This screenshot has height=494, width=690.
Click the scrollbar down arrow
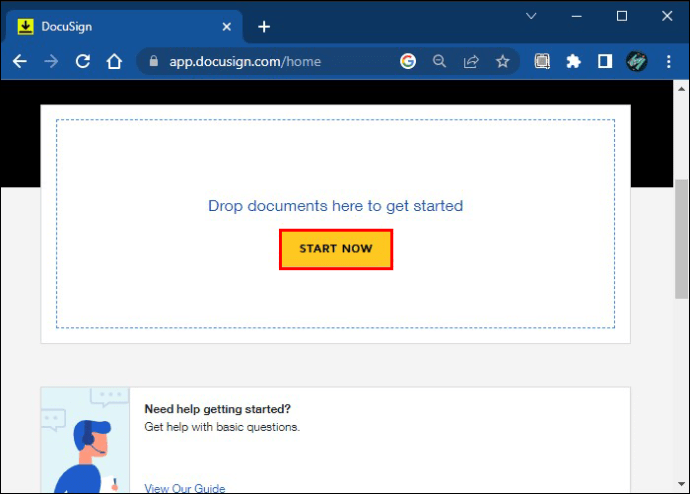click(x=681, y=484)
